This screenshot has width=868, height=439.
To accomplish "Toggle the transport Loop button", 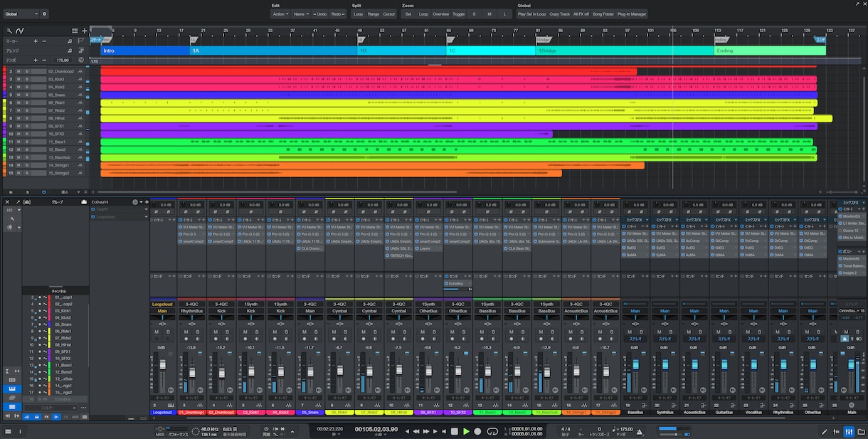I will click(492, 431).
